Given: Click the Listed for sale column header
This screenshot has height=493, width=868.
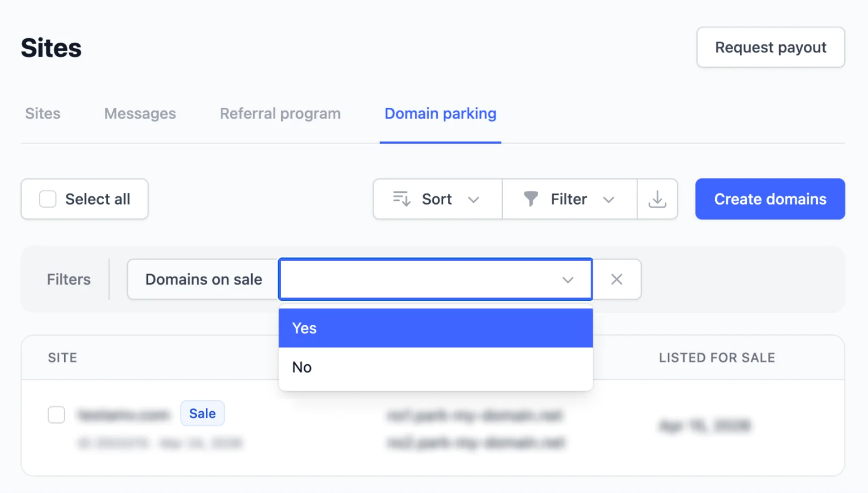Looking at the screenshot, I should click(x=717, y=358).
